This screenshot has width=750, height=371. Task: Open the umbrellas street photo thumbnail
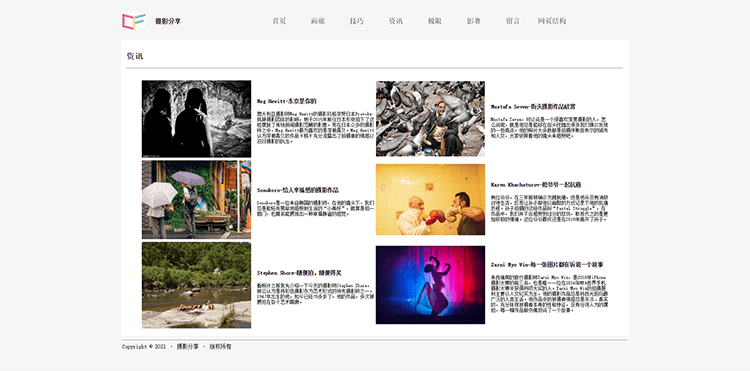click(196, 200)
